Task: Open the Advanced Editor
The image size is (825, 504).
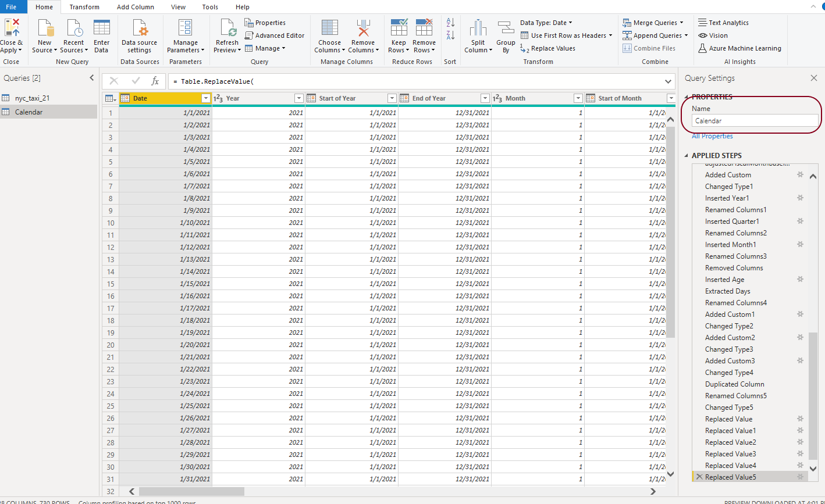Action: tap(275, 35)
